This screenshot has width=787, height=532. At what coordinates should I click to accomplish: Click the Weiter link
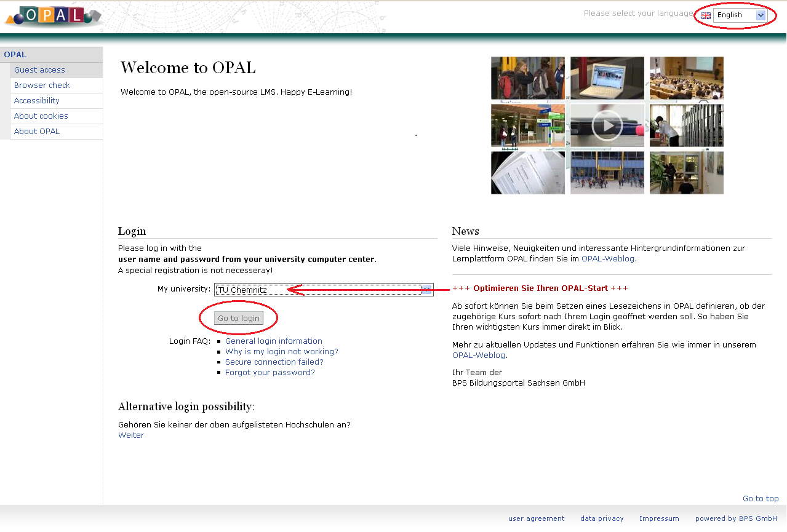pyautogui.click(x=131, y=435)
